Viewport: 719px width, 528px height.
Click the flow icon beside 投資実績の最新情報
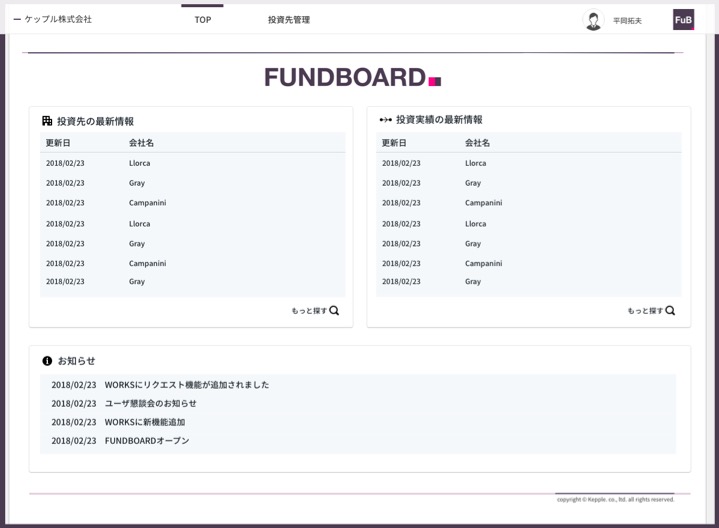tap(385, 120)
